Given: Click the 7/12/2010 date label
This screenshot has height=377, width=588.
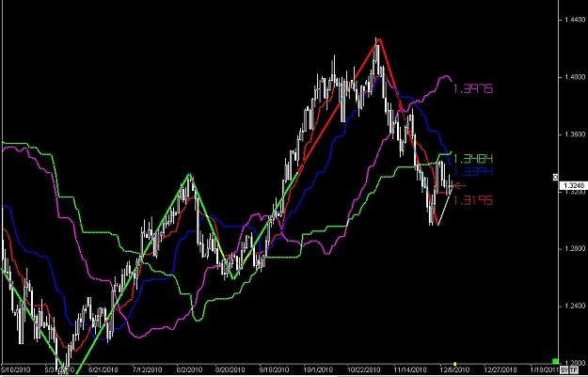Looking at the screenshot, I should (148, 369).
